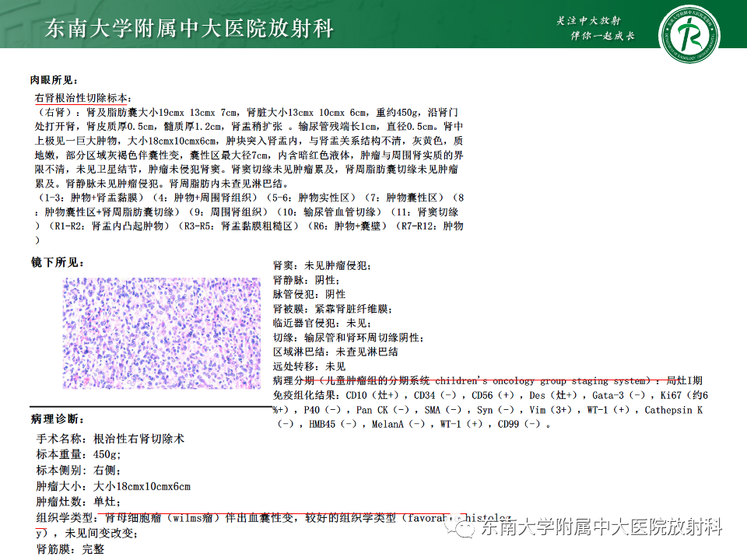The width and height of the screenshot is (747, 560).
Task: Click the sampling note （5-6：肿物实性区）
Action: click(311, 198)
